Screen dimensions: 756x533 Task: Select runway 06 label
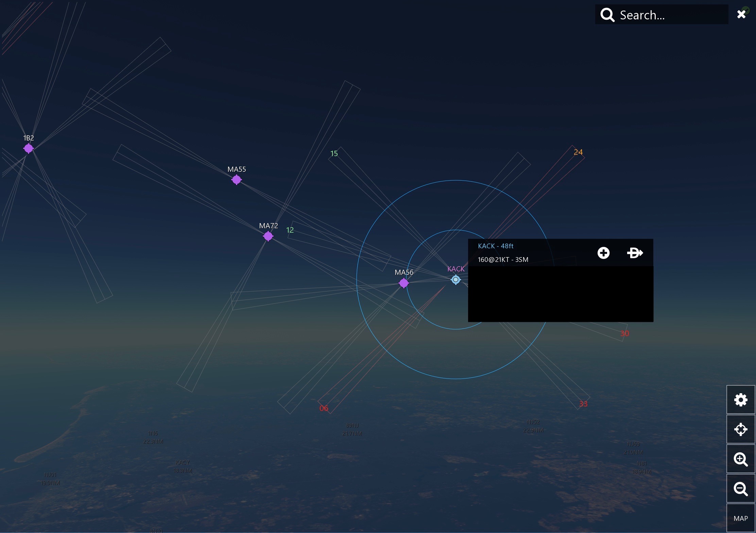324,408
